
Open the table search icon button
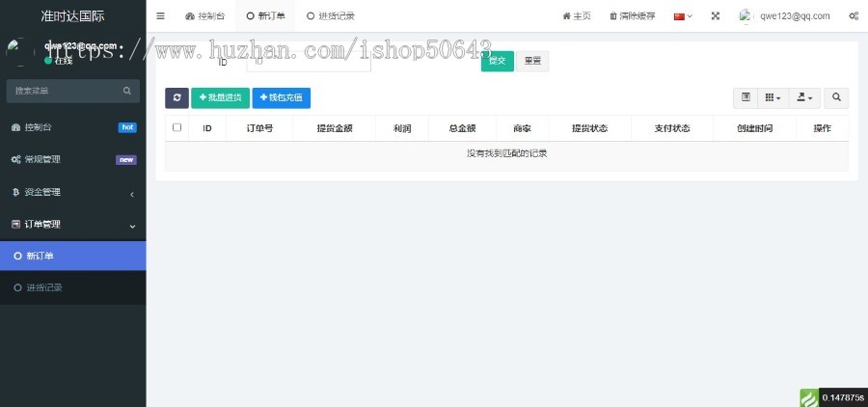pos(836,98)
